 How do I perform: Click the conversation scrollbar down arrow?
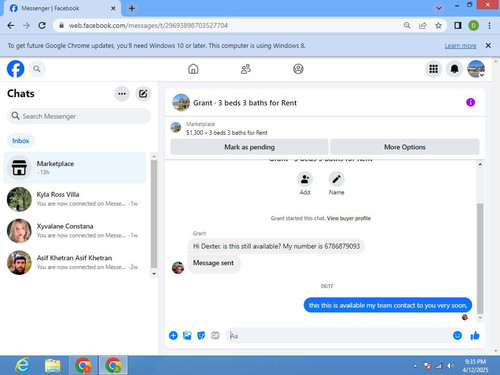pos(480,318)
